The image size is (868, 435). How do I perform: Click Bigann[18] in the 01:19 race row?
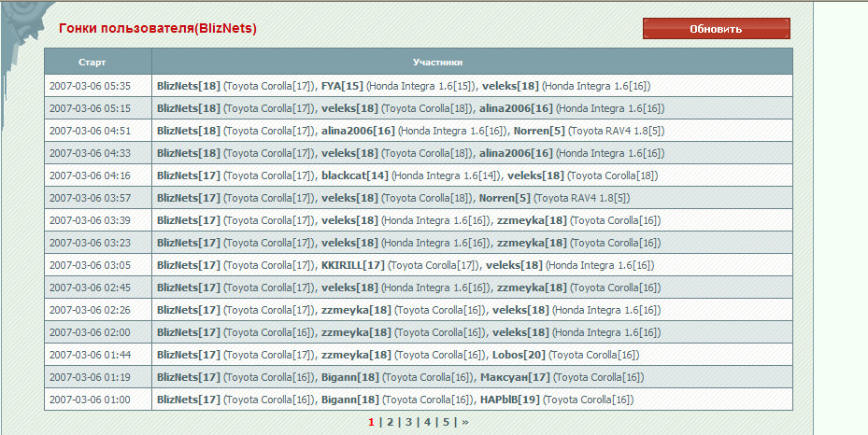(x=349, y=377)
